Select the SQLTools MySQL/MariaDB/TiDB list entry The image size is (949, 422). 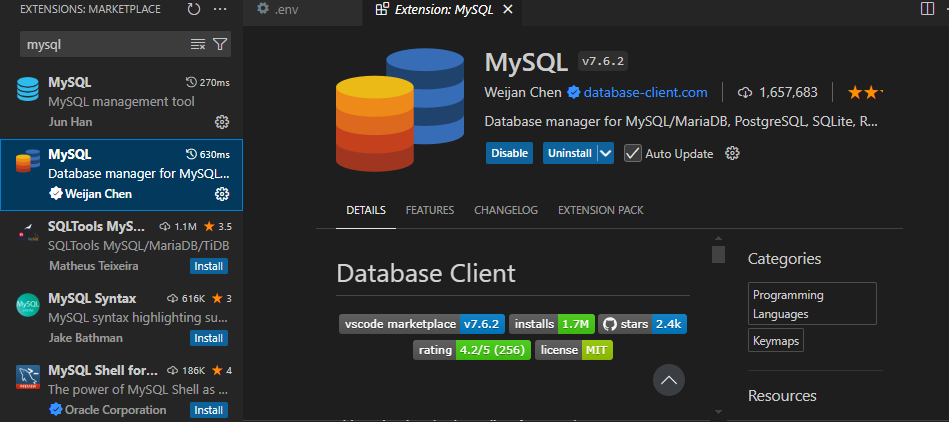121,248
